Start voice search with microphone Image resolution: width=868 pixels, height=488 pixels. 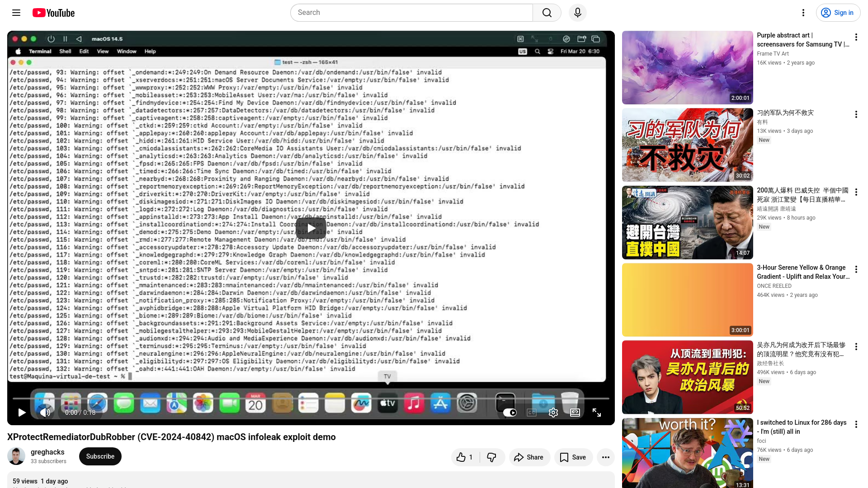[x=578, y=13]
